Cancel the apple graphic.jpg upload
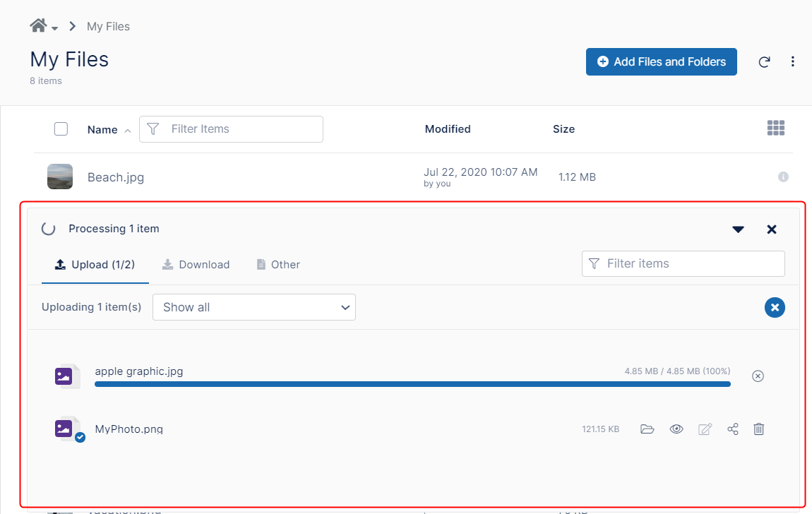This screenshot has height=514, width=812. pos(758,376)
